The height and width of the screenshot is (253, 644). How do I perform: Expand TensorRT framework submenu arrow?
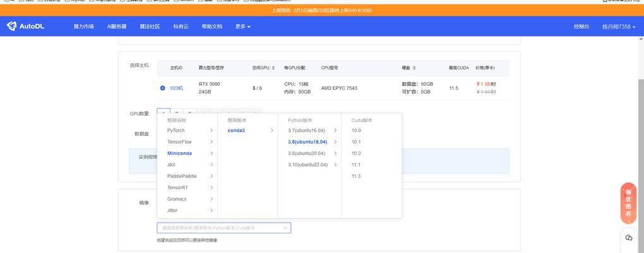(x=212, y=188)
